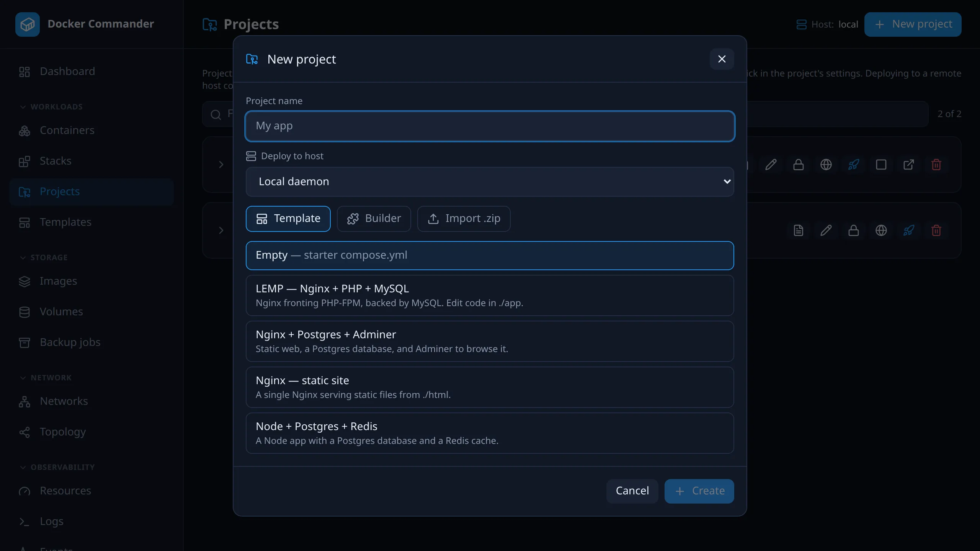Open Logs in the sidebar
This screenshot has height=551, width=980.
[91, 522]
